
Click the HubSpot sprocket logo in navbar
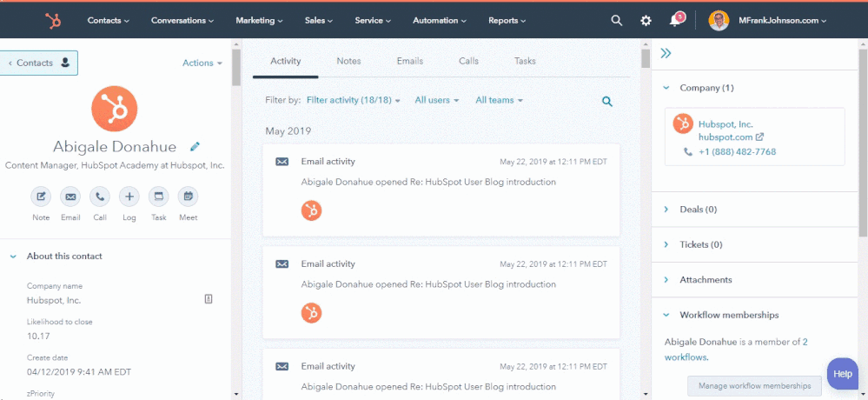pos(53,21)
